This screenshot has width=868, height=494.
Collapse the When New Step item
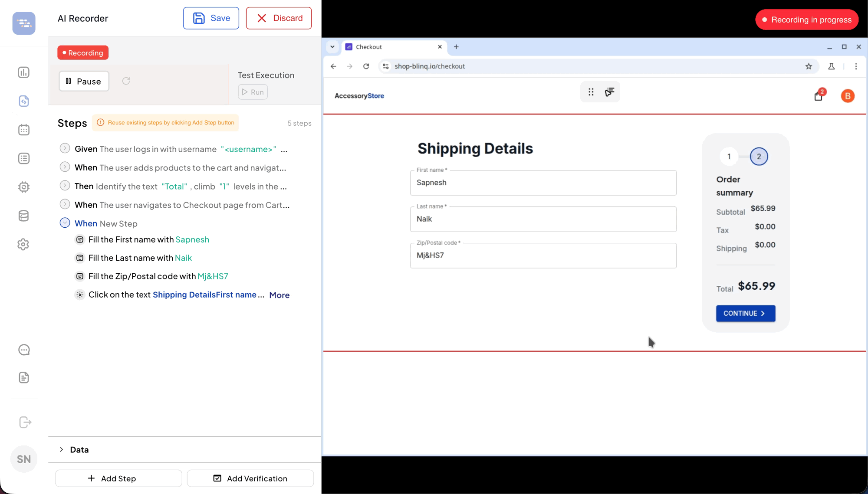(x=65, y=223)
